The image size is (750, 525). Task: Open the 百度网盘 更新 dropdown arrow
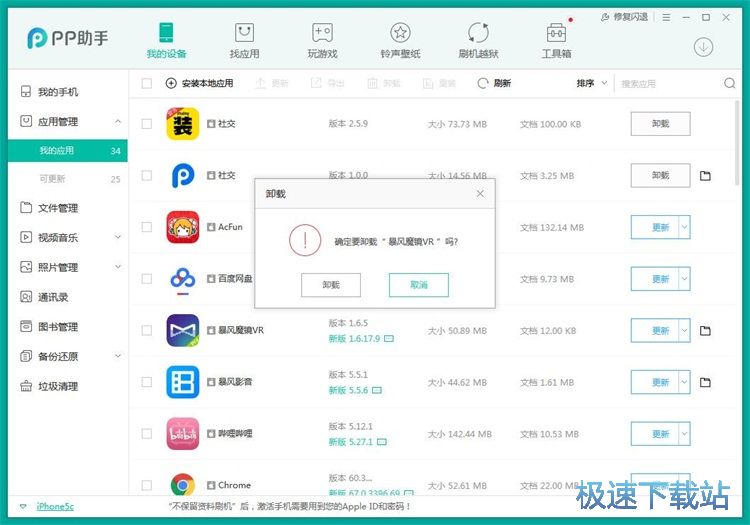(x=684, y=279)
